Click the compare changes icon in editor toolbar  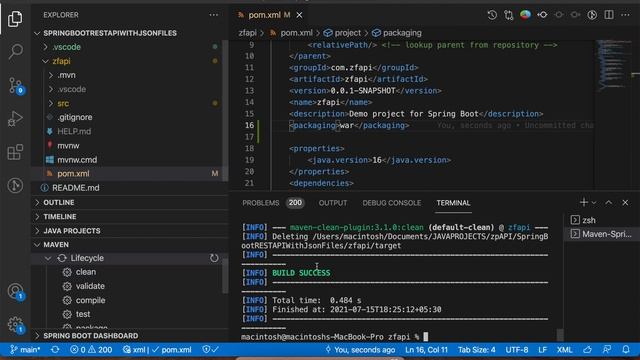(509, 15)
